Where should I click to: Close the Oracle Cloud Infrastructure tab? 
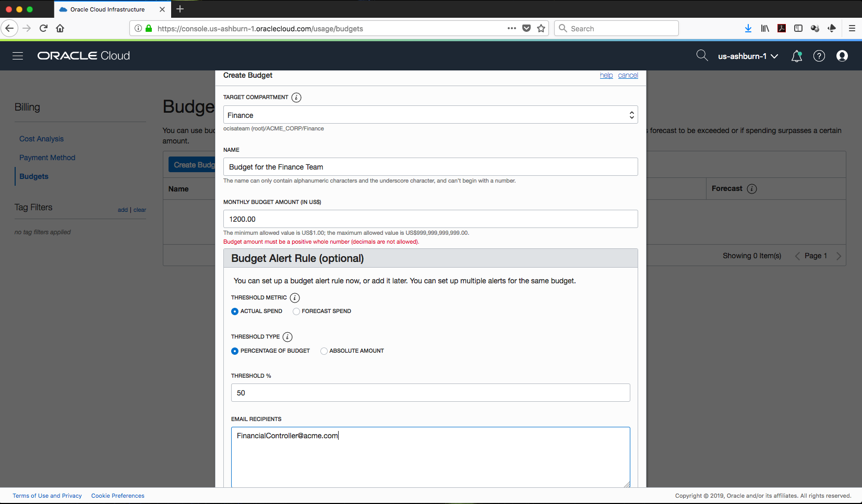162,9
